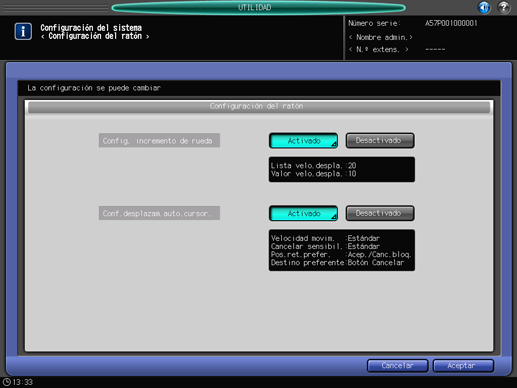Enable auto cursor movement with Activado
This screenshot has width=517, height=388.
[303, 213]
